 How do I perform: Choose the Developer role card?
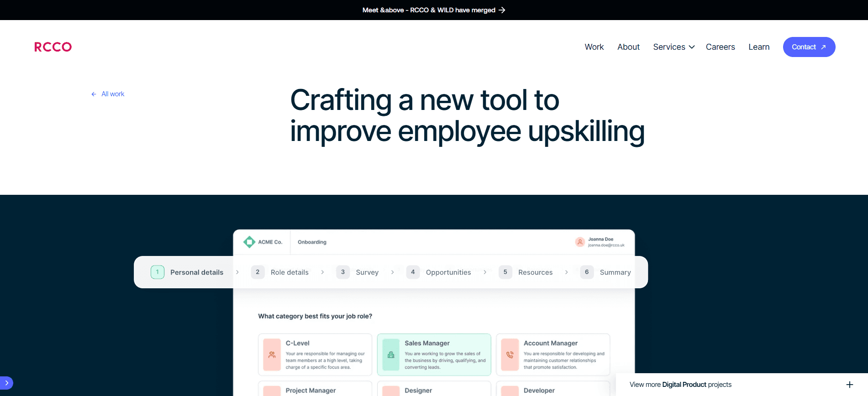pyautogui.click(x=553, y=389)
